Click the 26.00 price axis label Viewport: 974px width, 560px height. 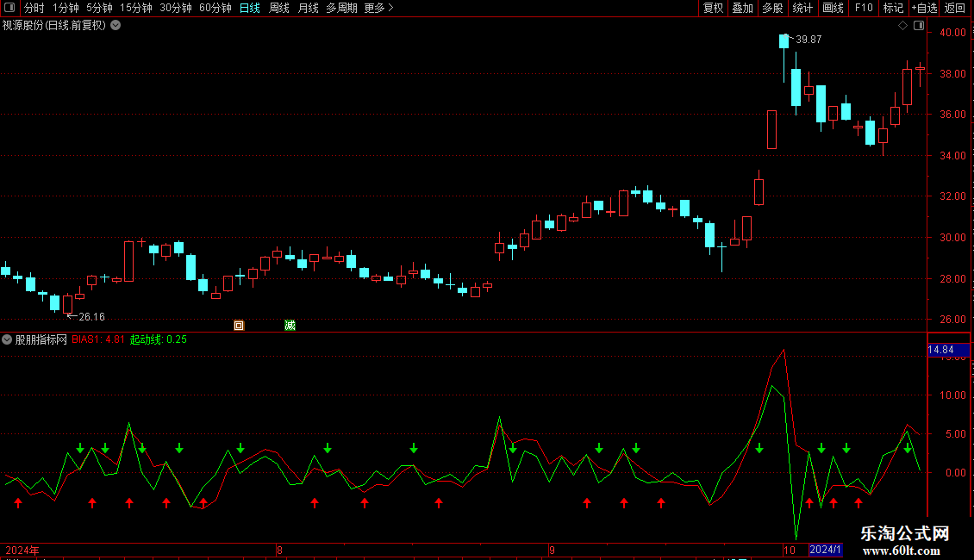(952, 320)
